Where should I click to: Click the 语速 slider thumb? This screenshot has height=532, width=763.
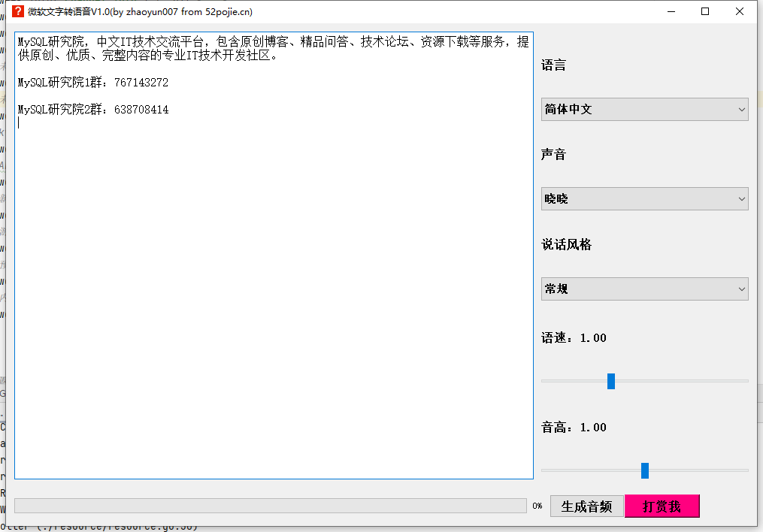click(611, 381)
